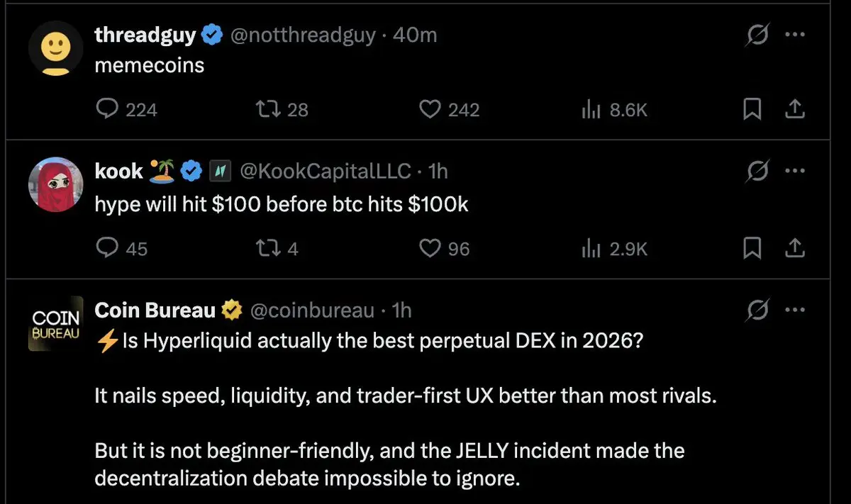
Task: Reply to kook's hype prediction post
Action: [106, 248]
